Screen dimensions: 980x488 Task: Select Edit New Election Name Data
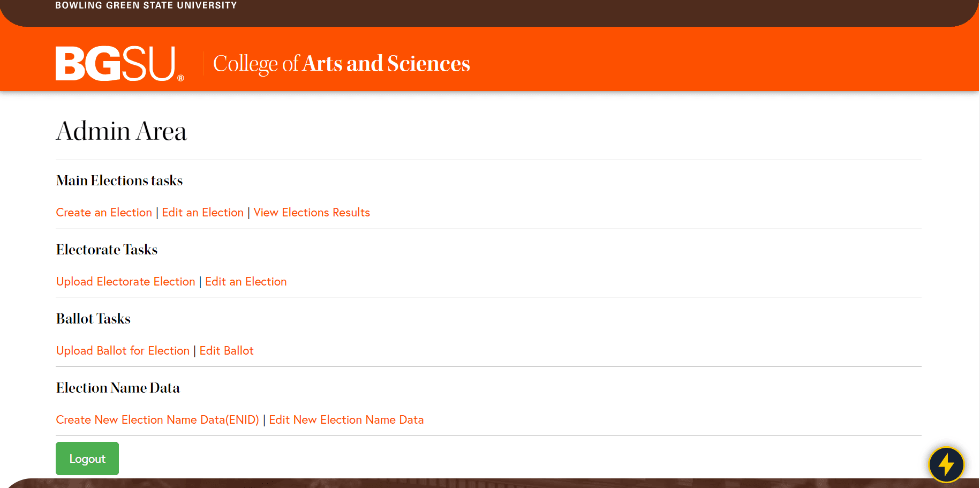[x=346, y=420]
